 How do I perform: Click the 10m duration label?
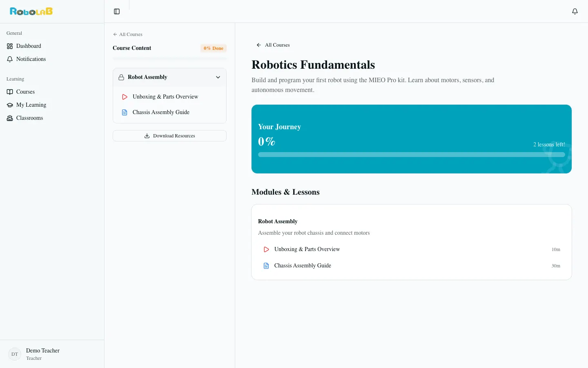556,249
